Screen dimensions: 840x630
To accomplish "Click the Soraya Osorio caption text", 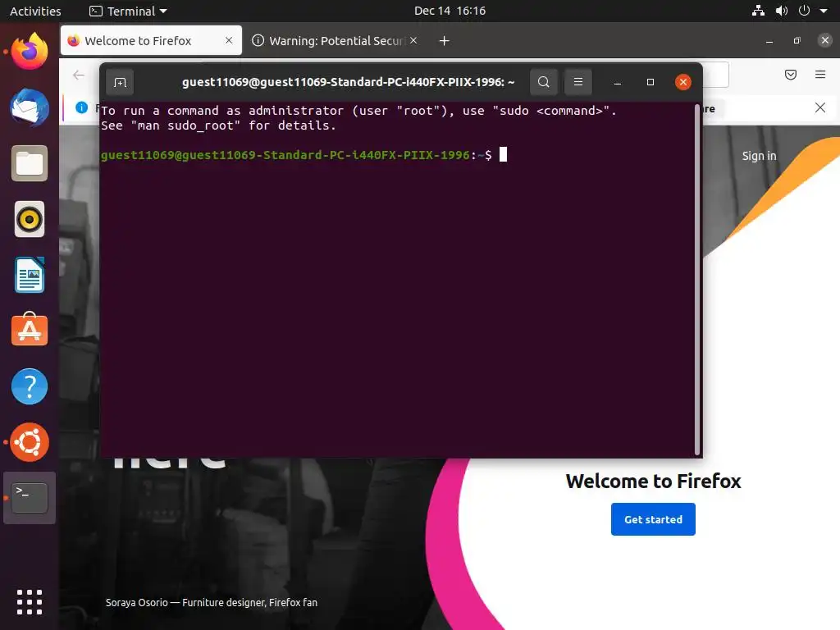I will click(212, 603).
